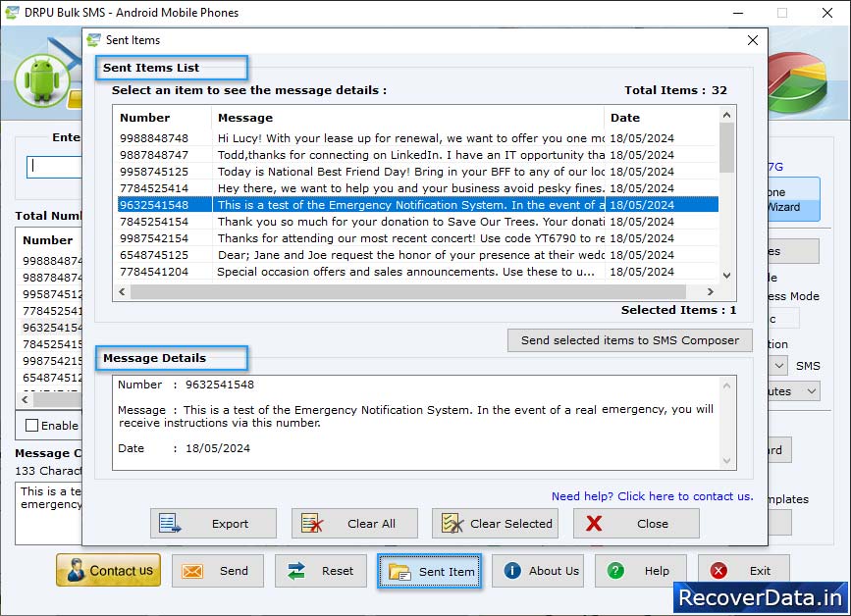Click the red X Close button
The height and width of the screenshot is (616, 851).
point(636,523)
